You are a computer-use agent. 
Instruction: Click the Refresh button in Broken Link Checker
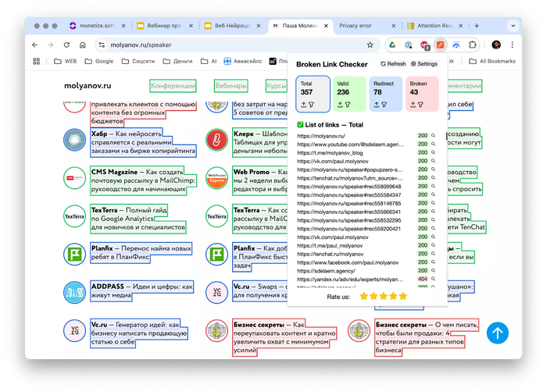tap(393, 64)
